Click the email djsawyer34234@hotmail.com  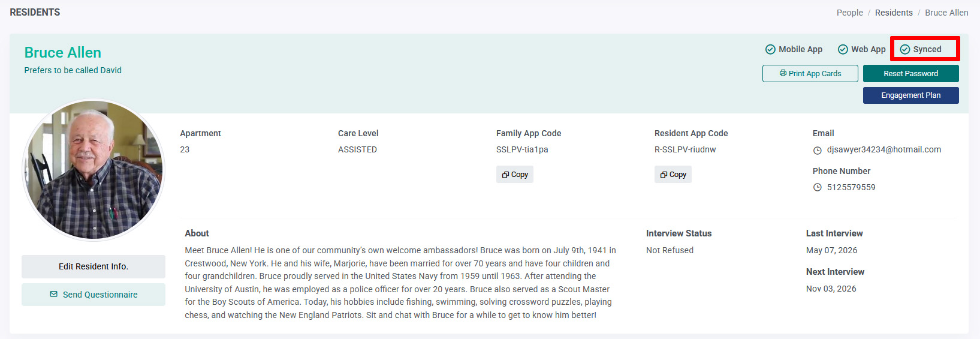[x=884, y=149]
